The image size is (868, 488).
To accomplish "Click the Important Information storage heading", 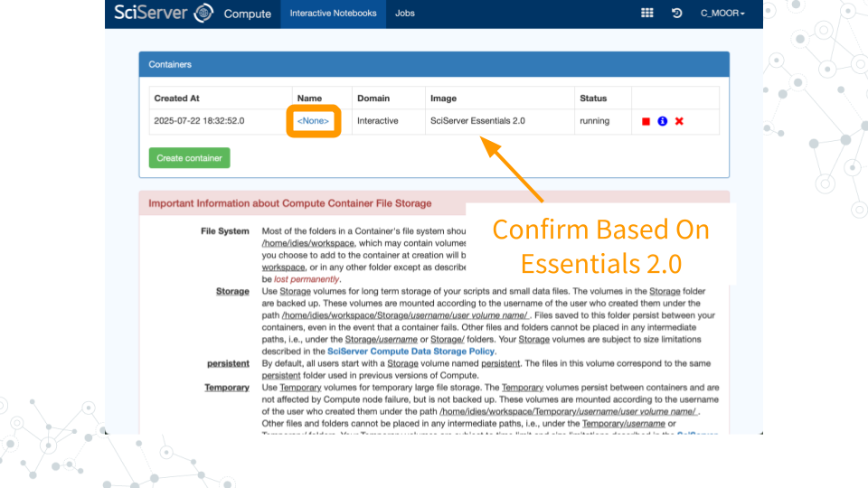I will click(x=290, y=203).
